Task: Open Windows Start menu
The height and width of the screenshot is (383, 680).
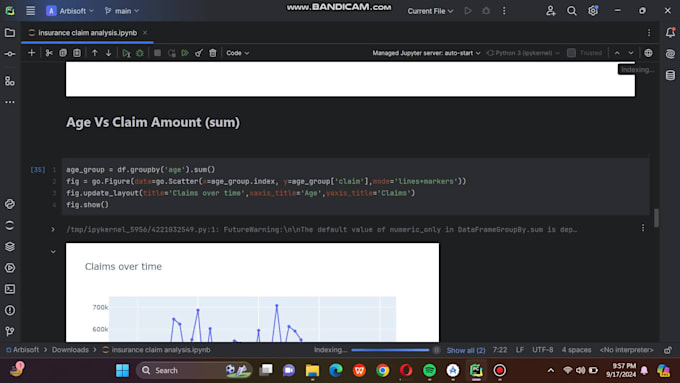Action: point(122,370)
